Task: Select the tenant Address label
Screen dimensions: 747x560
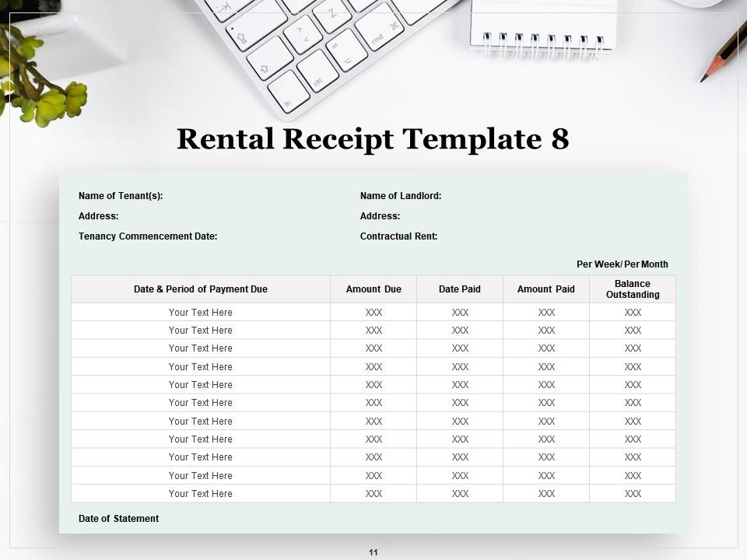Action: click(x=98, y=216)
